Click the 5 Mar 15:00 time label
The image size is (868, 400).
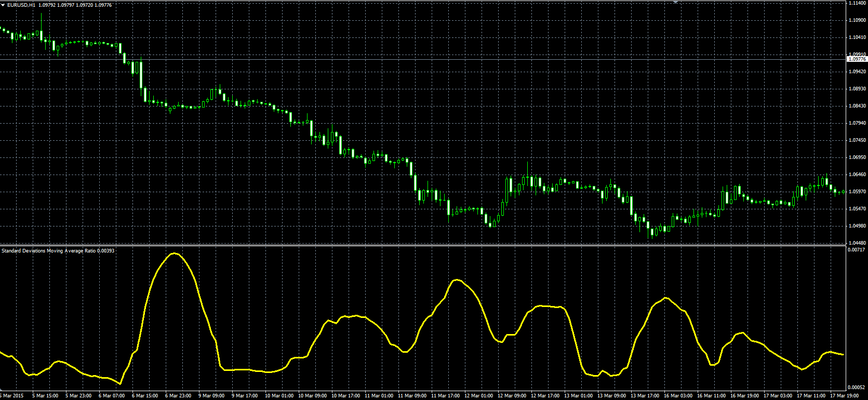click(x=45, y=396)
